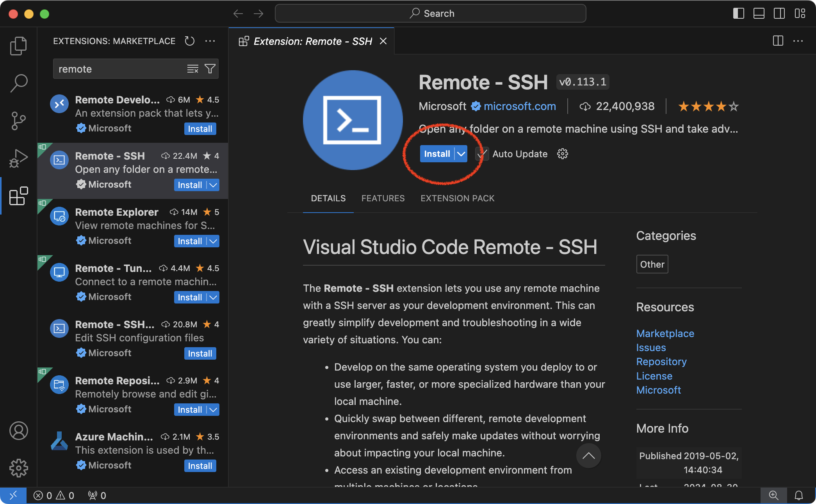The height and width of the screenshot is (504, 816).
Task: Open remote window from status bar
Action: 13,495
